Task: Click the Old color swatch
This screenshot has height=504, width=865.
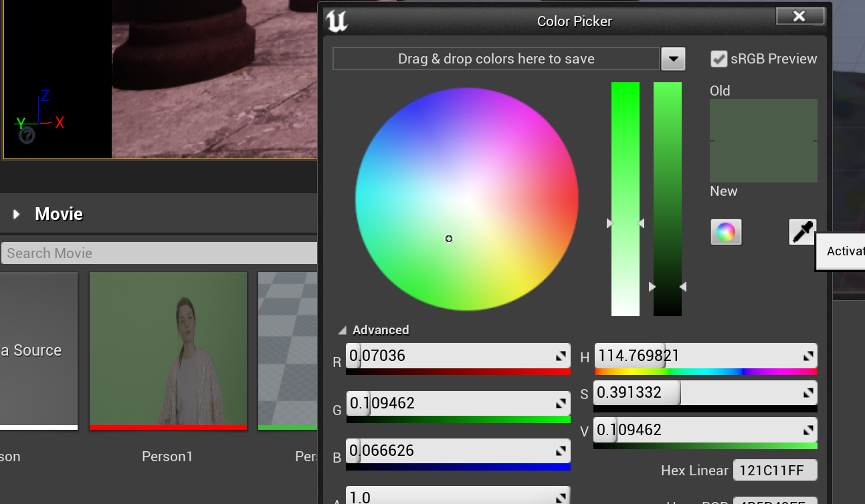Action: [763, 120]
